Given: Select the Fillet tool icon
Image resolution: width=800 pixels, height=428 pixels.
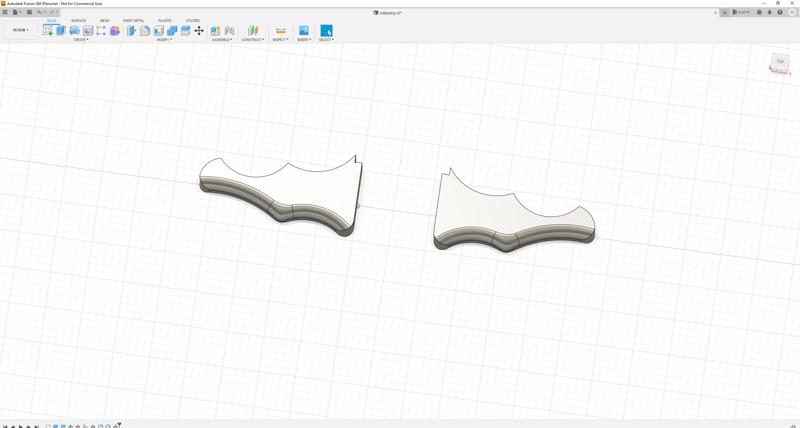Looking at the screenshot, I should 145,31.
